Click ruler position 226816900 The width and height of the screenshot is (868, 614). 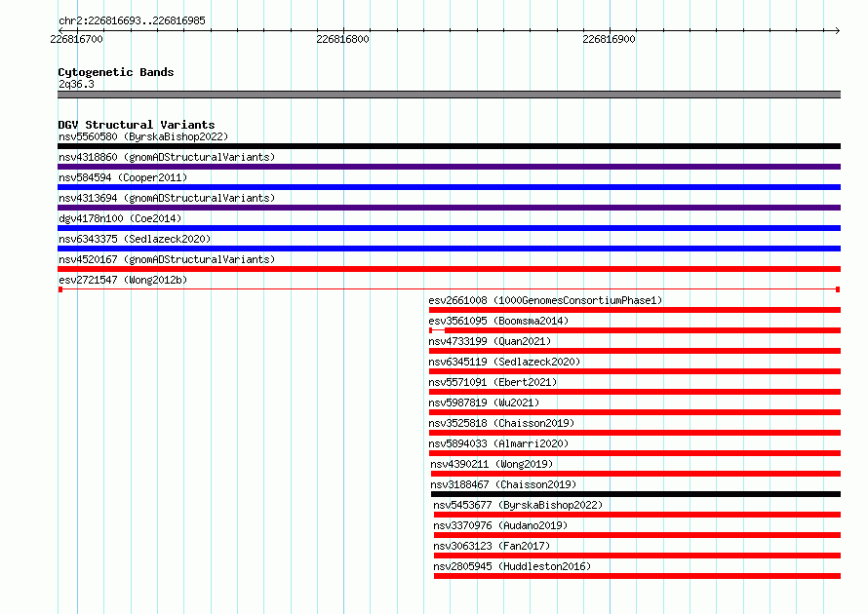[609, 39]
